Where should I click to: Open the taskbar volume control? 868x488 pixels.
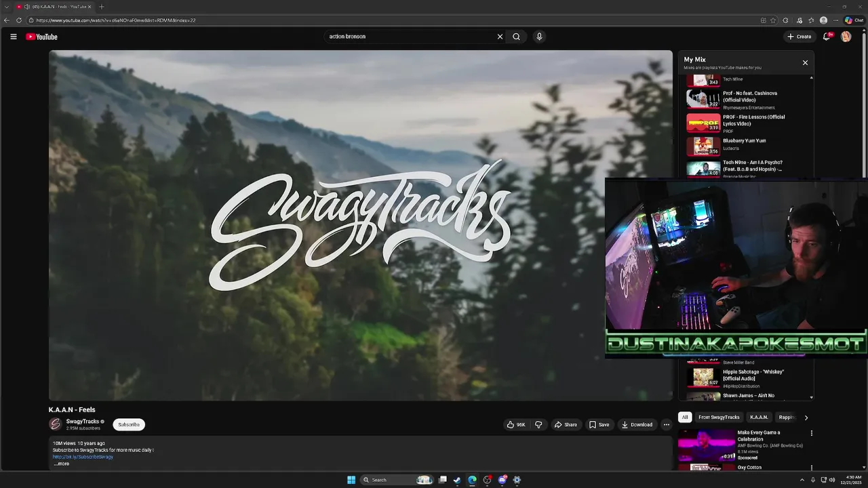click(x=832, y=480)
